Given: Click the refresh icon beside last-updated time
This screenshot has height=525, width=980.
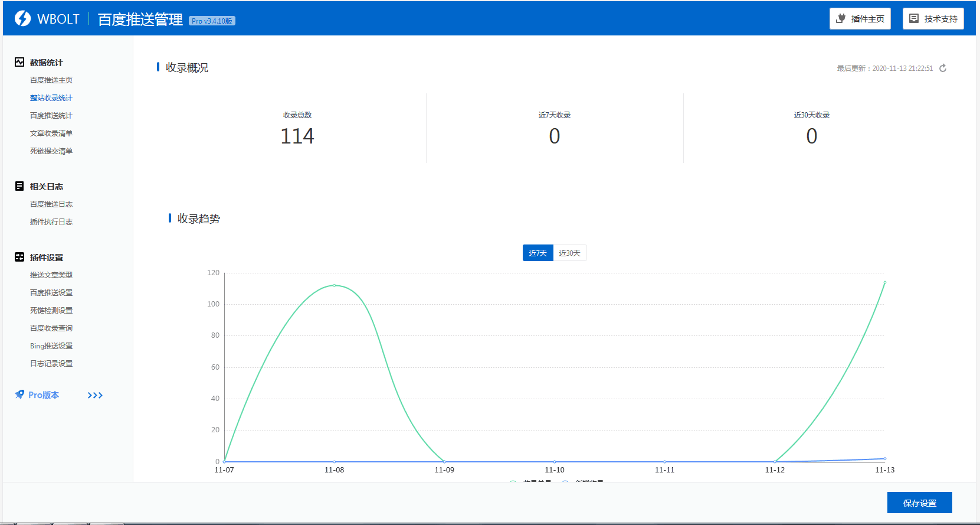Looking at the screenshot, I should tap(943, 69).
